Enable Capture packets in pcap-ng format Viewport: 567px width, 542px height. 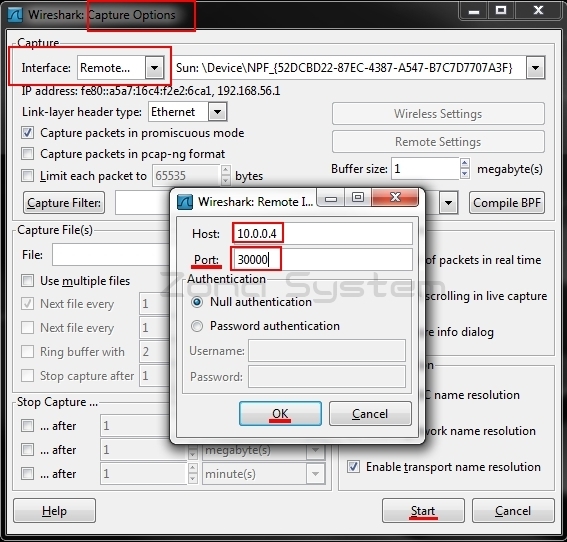click(x=27, y=154)
